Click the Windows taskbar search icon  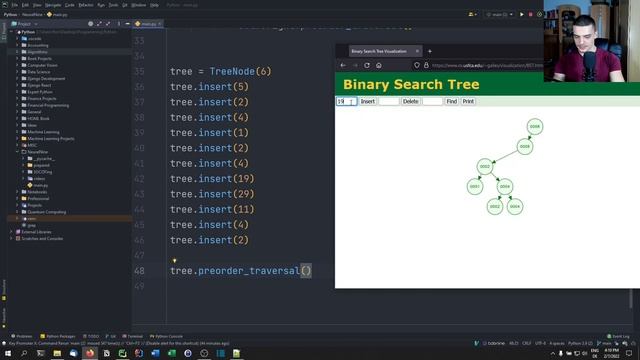[x=24, y=353]
